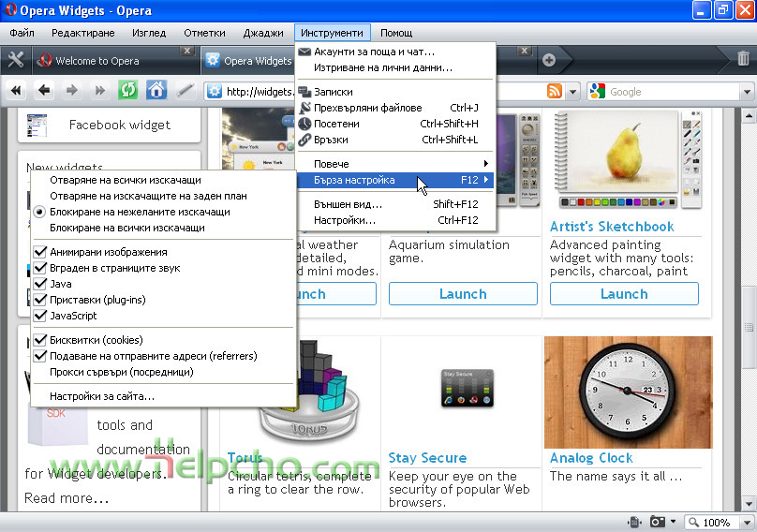Image resolution: width=757 pixels, height=532 pixels.
Task: Open the panels wrench icon
Action: click(x=15, y=60)
